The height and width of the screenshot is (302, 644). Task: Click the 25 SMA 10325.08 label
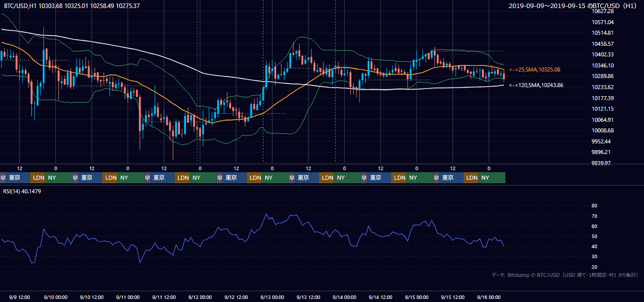coord(535,69)
